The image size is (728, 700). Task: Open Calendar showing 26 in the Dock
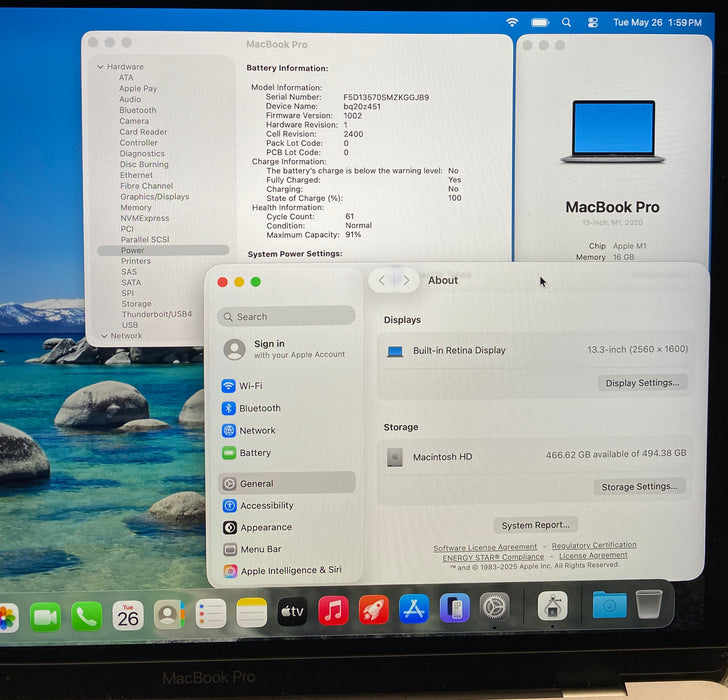click(x=128, y=615)
